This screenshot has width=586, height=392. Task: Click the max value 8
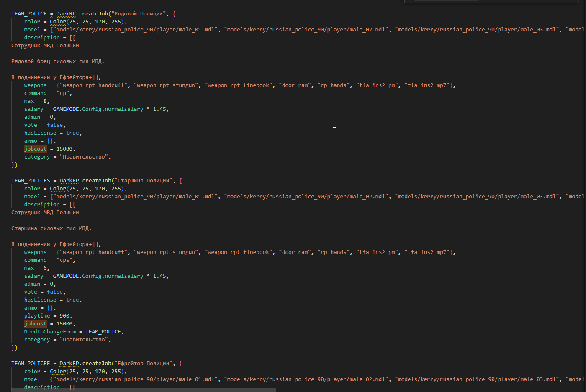pos(45,101)
